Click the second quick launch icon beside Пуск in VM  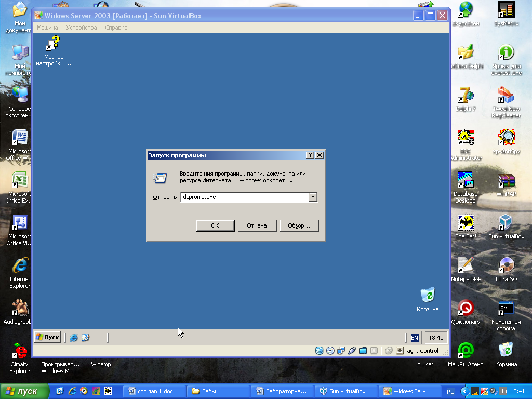pos(85,337)
